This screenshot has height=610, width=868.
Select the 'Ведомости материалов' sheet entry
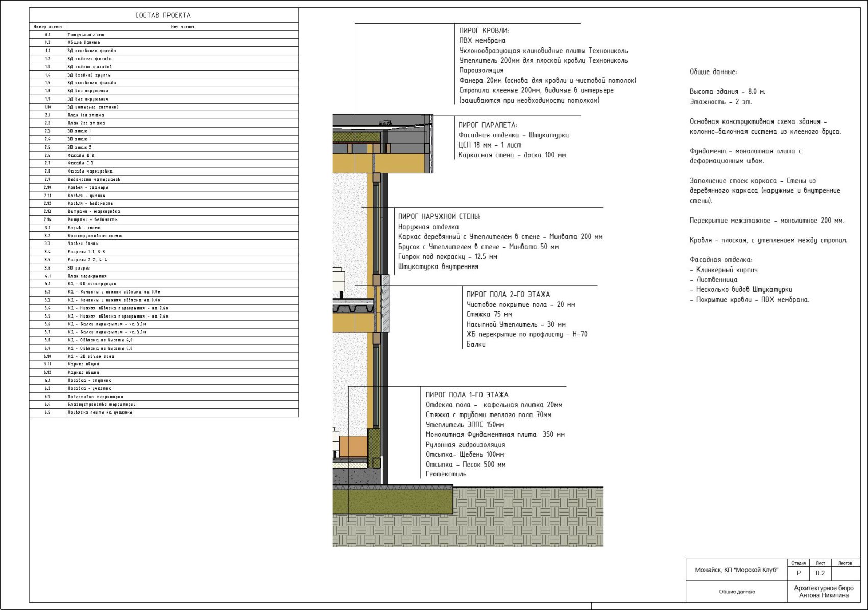[x=164, y=180]
